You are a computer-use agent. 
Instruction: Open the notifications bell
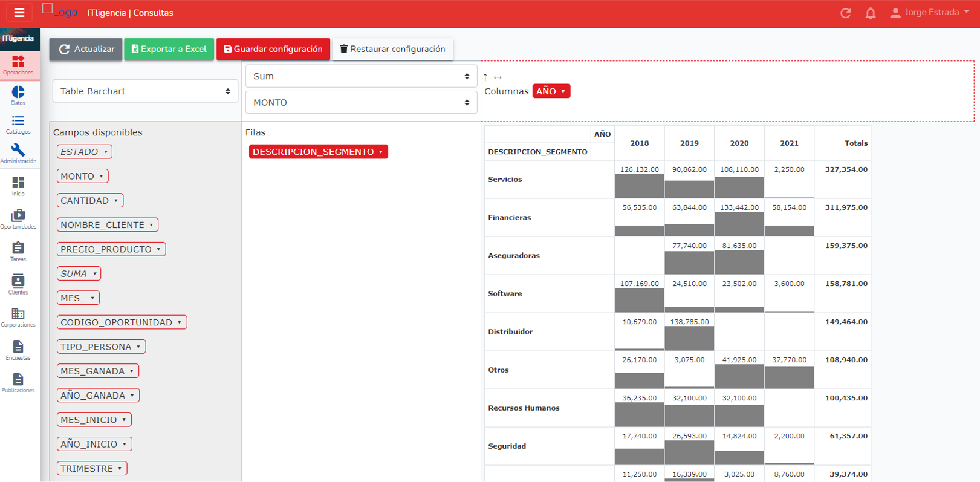[870, 13]
